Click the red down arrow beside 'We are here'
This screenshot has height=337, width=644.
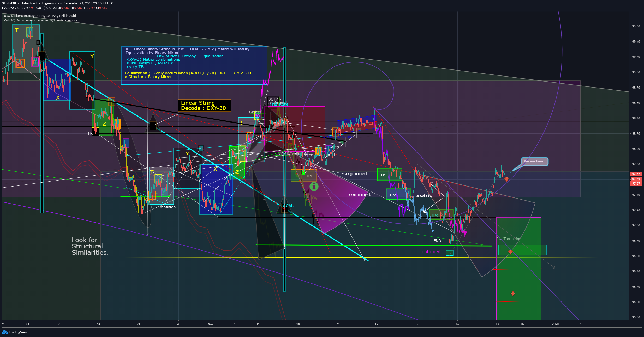tap(506, 179)
